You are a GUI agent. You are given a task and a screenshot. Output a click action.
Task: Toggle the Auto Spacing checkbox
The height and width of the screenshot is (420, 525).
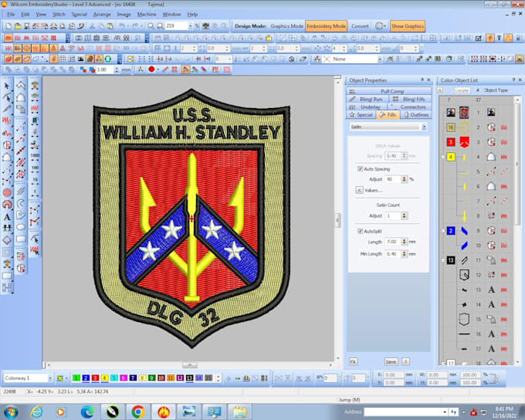(x=360, y=169)
